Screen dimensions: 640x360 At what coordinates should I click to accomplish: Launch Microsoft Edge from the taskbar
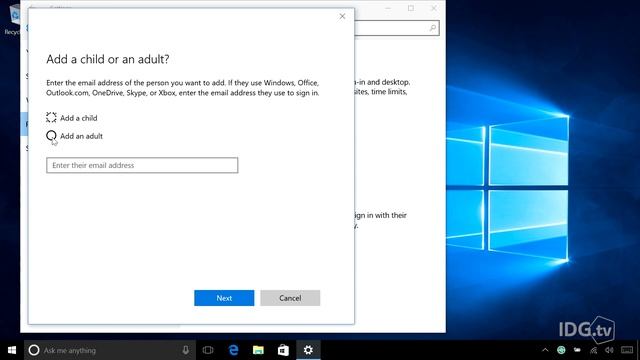(x=233, y=350)
